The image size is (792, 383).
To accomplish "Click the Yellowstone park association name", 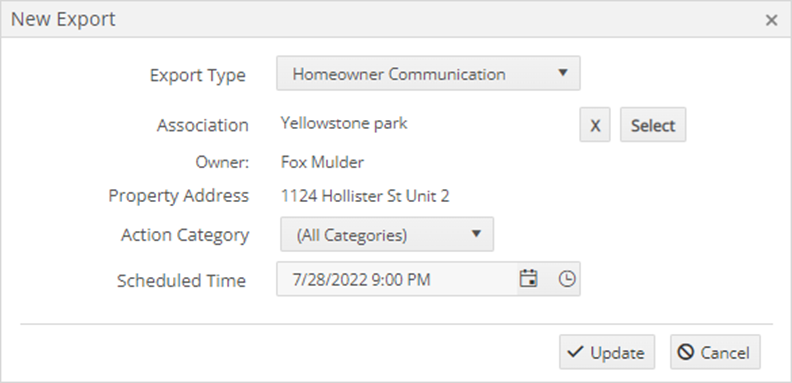I will pos(344,123).
